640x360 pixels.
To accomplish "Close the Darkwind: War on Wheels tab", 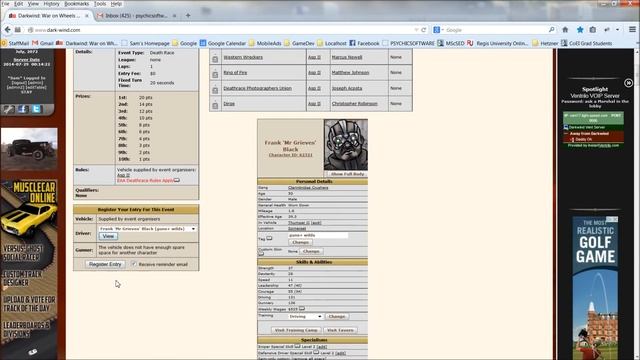I will click(87, 16).
